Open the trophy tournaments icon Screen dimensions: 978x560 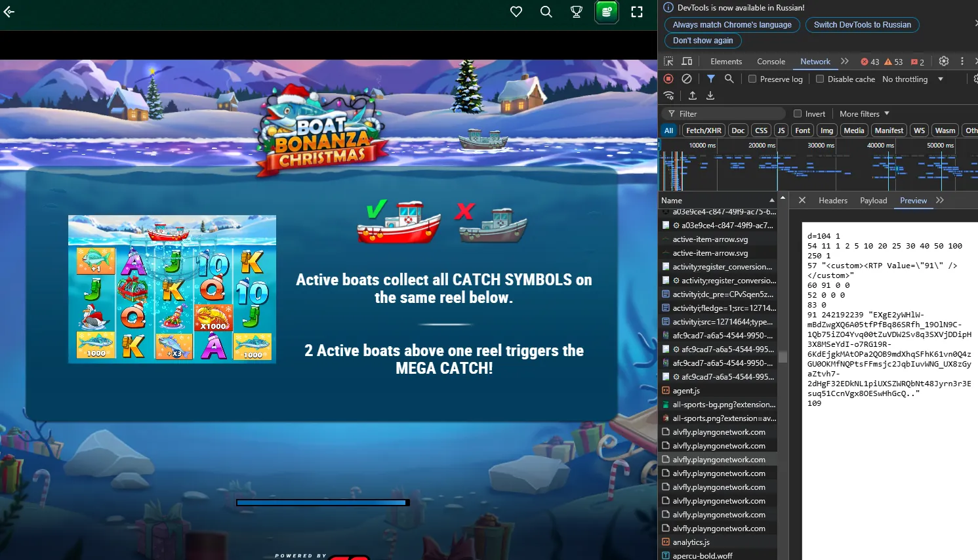(577, 12)
